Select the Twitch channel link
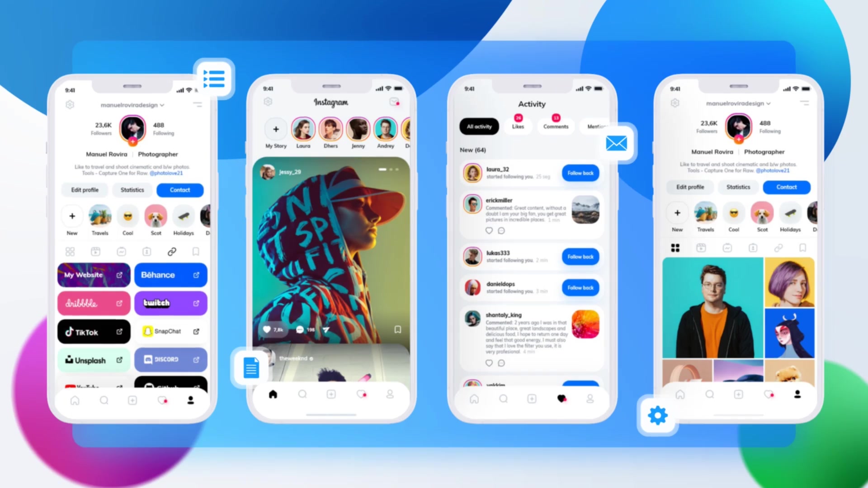 coord(170,303)
